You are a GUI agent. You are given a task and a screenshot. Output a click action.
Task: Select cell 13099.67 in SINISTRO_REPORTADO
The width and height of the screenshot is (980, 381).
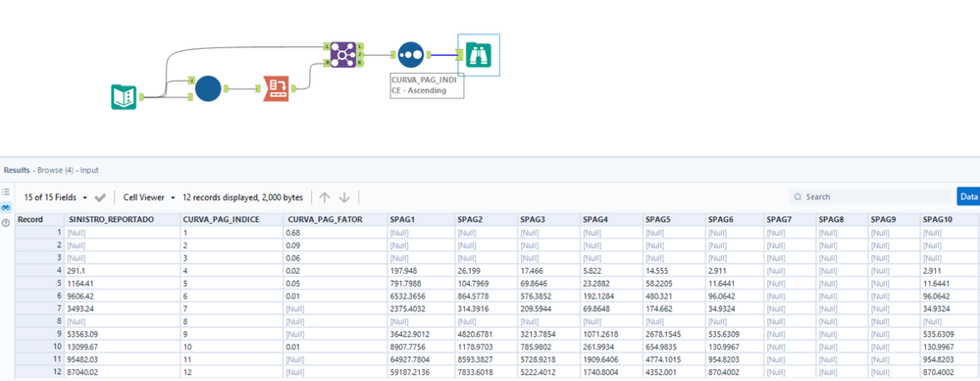(123, 347)
